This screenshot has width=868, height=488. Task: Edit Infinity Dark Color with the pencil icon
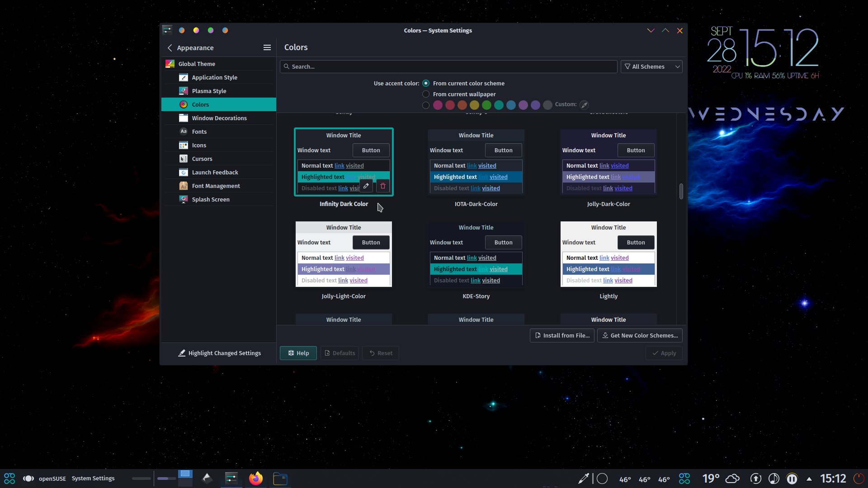pyautogui.click(x=366, y=186)
